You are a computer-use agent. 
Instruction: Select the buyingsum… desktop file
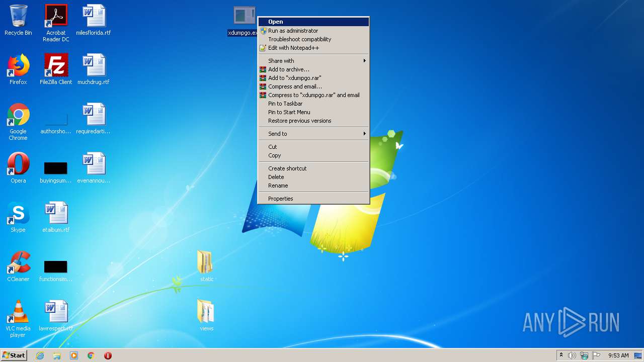click(x=56, y=168)
